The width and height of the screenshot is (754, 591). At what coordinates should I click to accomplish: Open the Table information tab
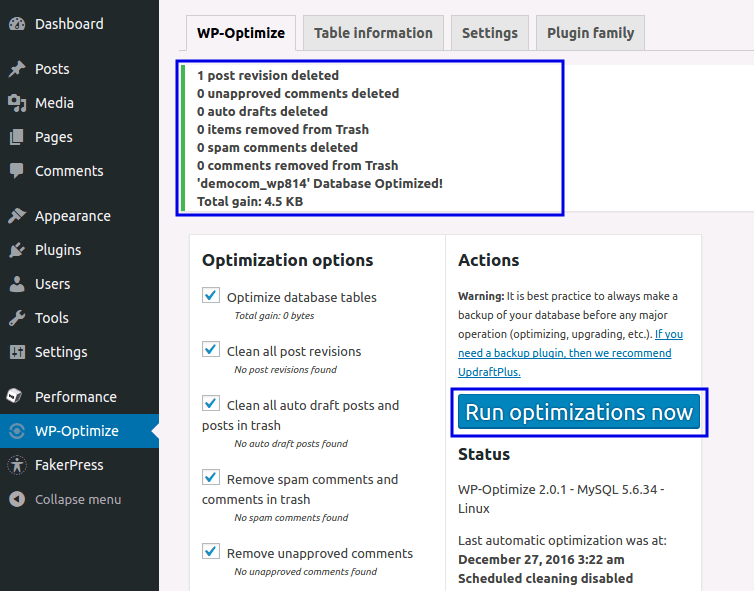[373, 33]
